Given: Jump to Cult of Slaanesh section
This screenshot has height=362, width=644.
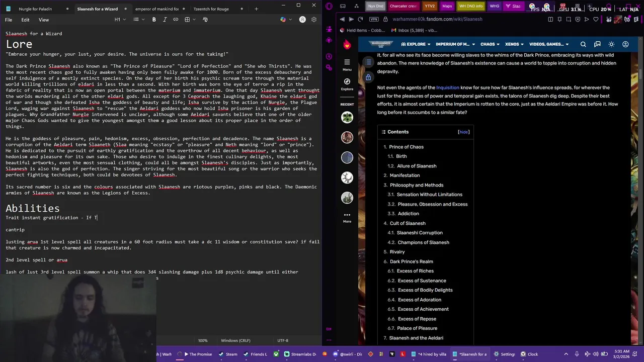Looking at the screenshot, I should tap(408, 223).
